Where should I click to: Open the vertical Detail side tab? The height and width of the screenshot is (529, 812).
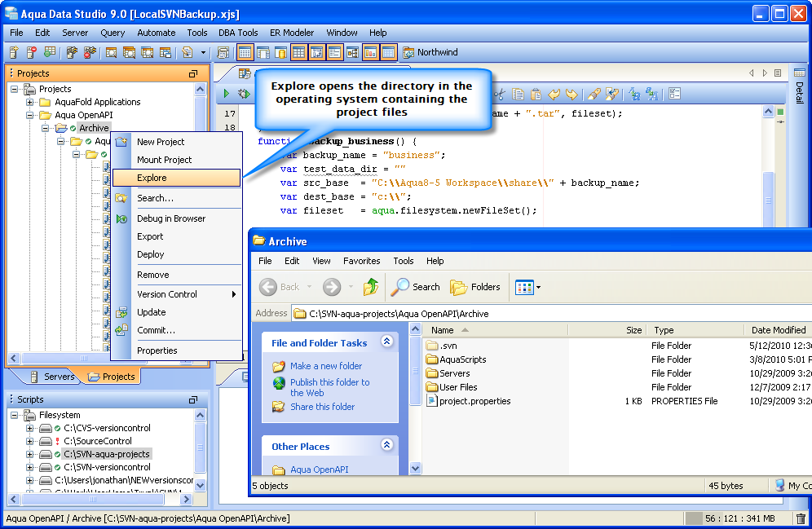click(x=799, y=86)
